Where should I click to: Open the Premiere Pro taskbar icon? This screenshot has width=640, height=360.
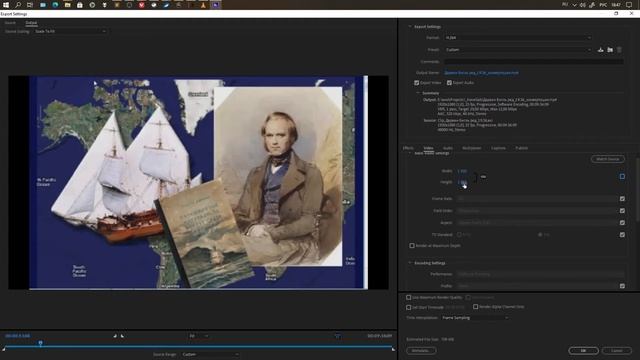coord(216,5)
